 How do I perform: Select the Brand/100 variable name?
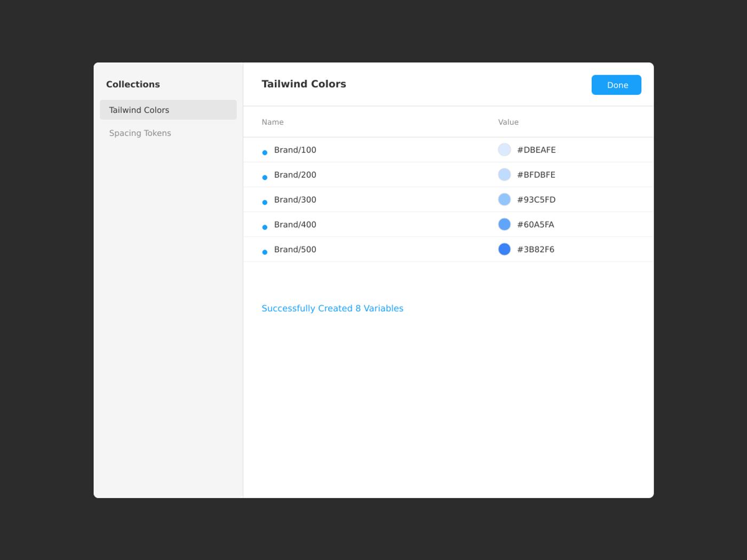tap(295, 150)
